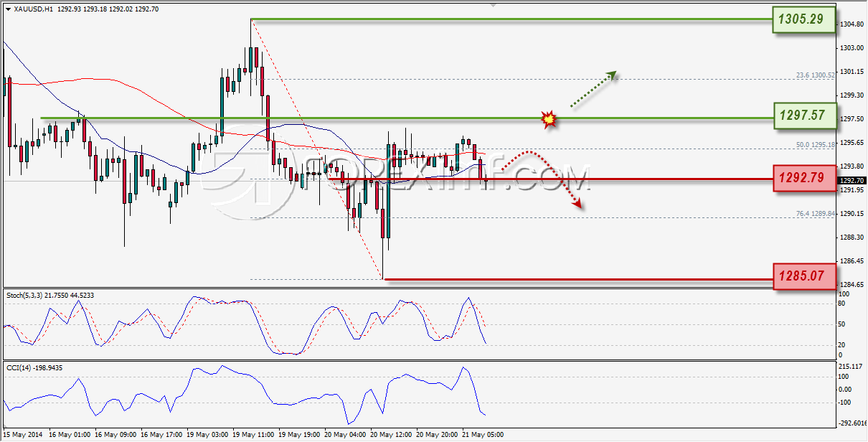Click the CCI(14) indicator label
Viewport: 868px width, 442px height.
point(18,367)
